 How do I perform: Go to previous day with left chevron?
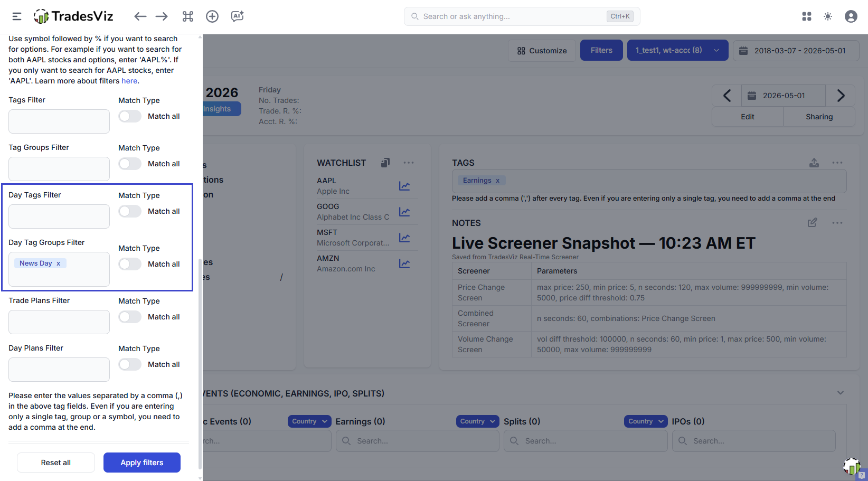pos(727,96)
